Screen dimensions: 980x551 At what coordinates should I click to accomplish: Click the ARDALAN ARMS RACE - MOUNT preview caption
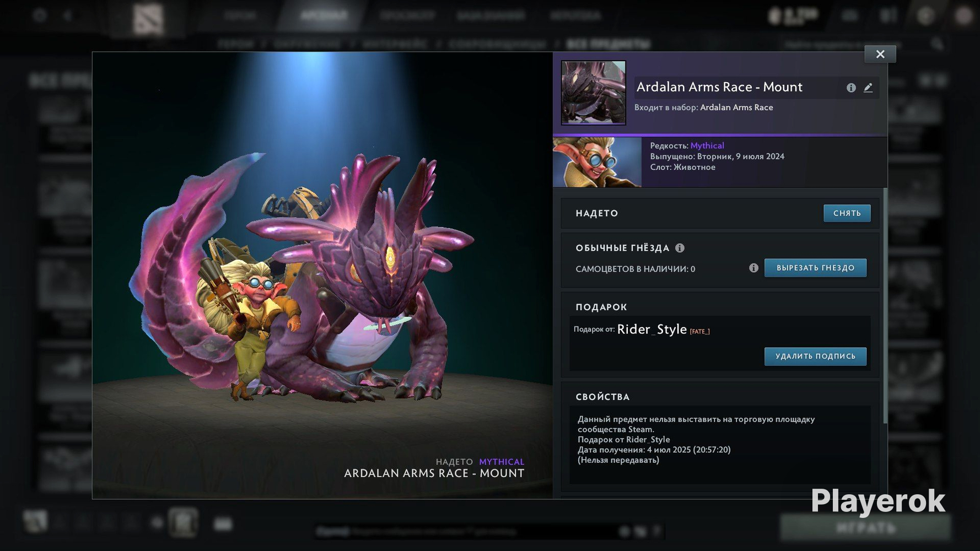[434, 473]
